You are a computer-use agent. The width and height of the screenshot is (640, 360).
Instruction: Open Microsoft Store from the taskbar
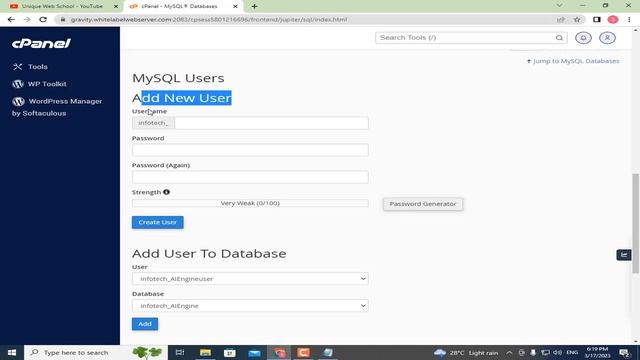pyautogui.click(x=230, y=352)
